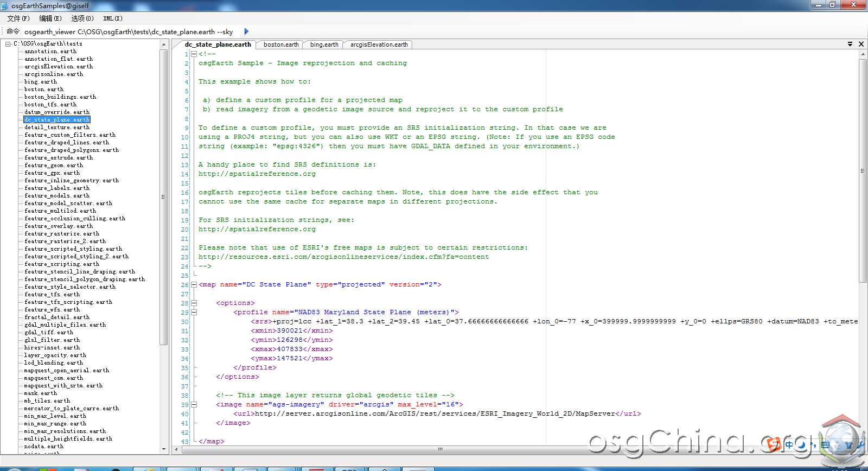Image resolution: width=868 pixels, height=471 pixels.
Task: Click the editor horizontal scrollbar
Action: coord(439,449)
